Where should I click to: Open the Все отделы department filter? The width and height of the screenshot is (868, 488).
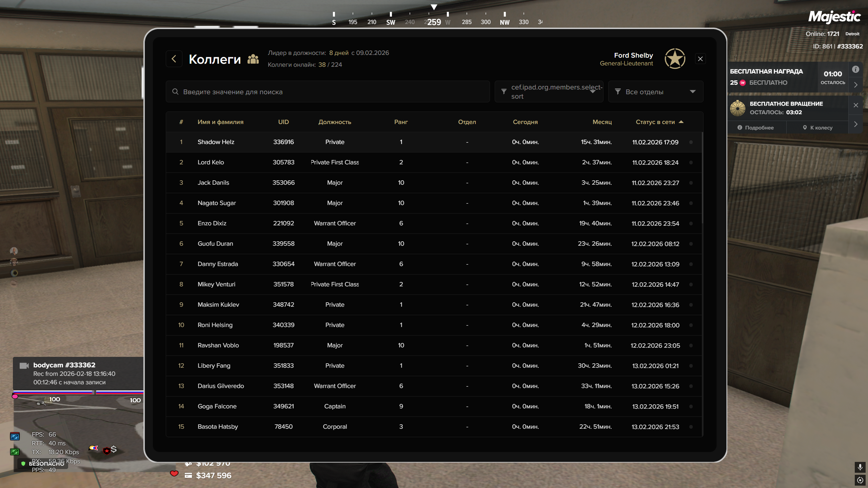point(655,91)
